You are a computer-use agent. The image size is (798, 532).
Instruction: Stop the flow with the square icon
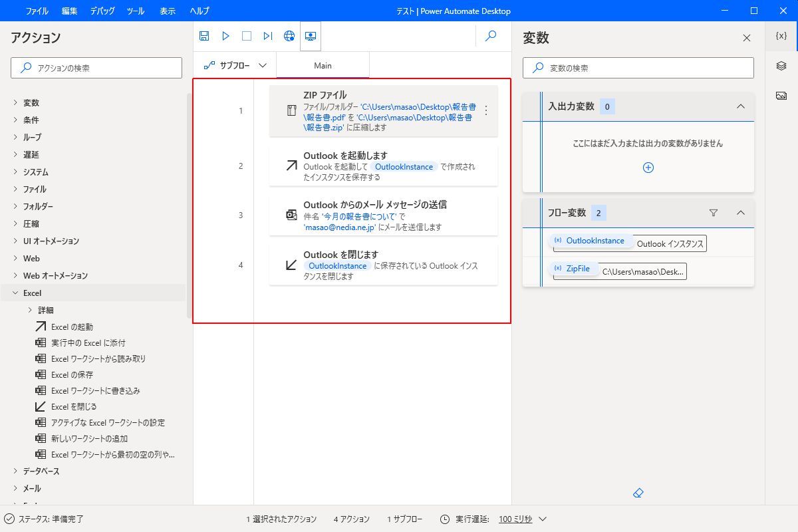pyautogui.click(x=247, y=36)
